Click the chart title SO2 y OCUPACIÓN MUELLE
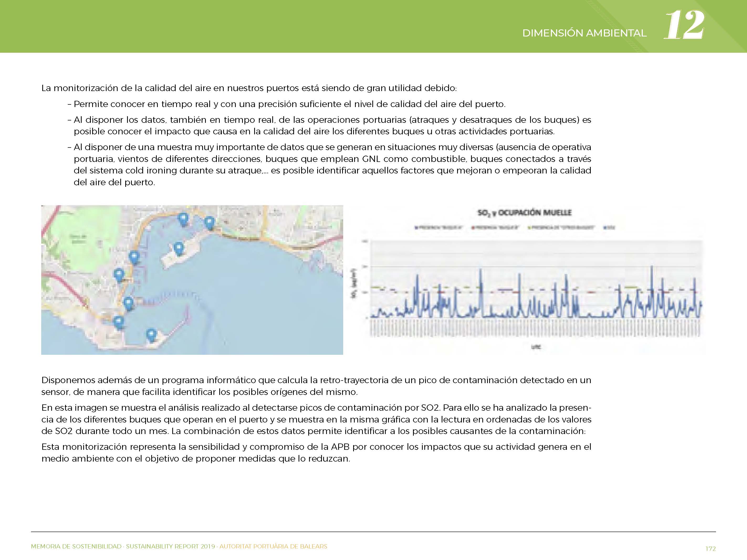Screen dimensions: 747x560 coord(524,213)
